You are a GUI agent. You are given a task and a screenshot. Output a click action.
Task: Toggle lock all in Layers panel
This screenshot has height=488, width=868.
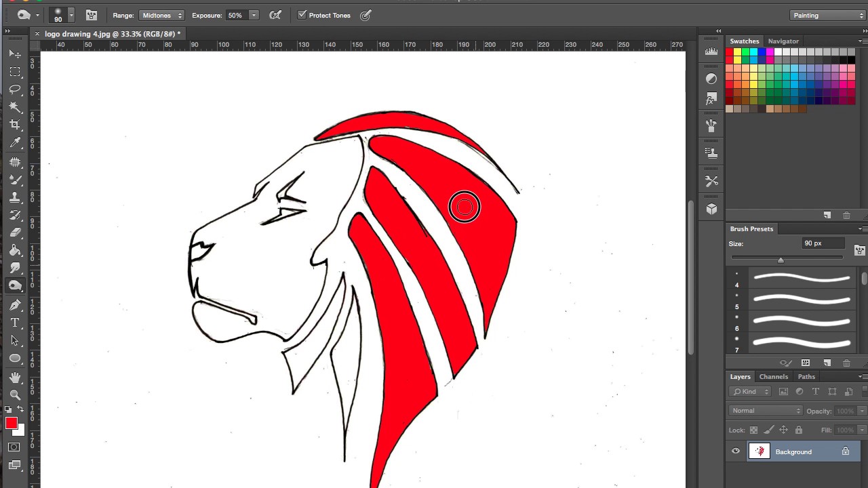click(x=798, y=430)
